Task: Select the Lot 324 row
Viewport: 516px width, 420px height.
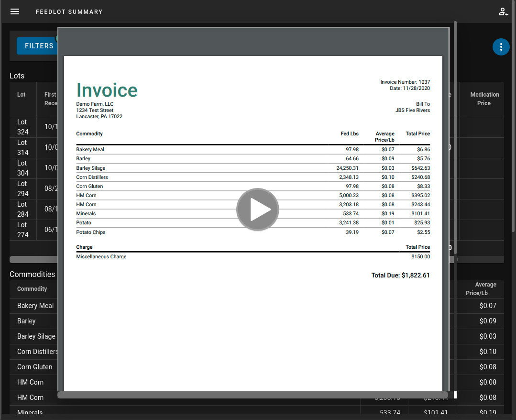Action: click(23, 127)
